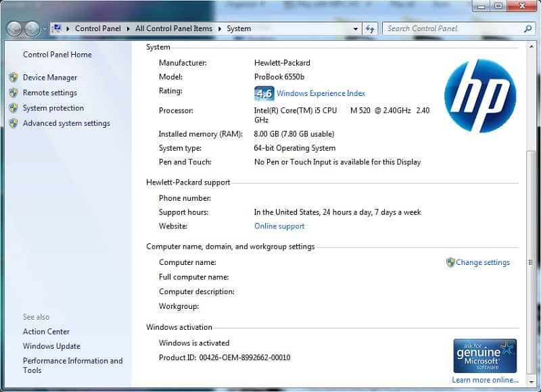This screenshot has height=392, width=541.
Task: Select All Control Panel Items breadcrumb
Action: point(173,28)
